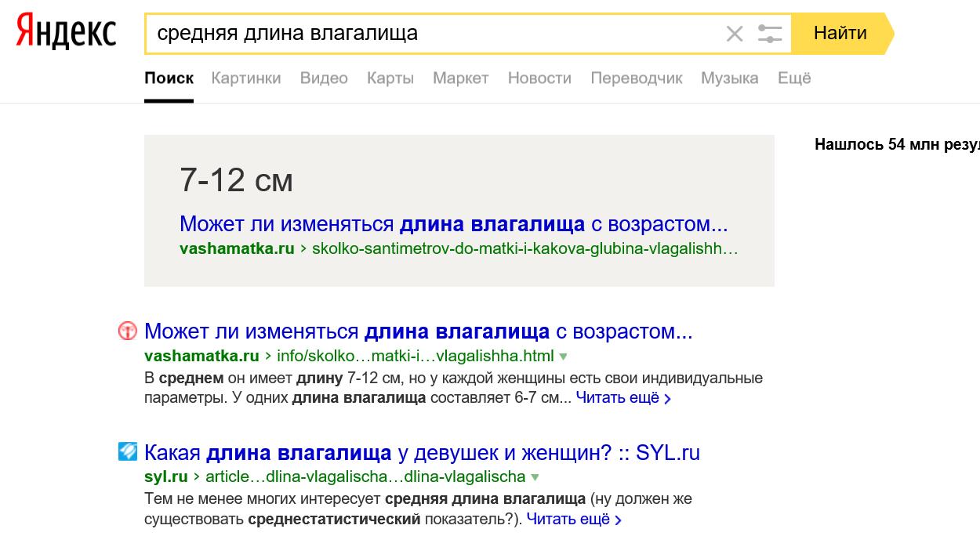Click the article…dlina-vlagalischa path link
Image resolution: width=980 pixels, height=547 pixels.
click(365, 476)
